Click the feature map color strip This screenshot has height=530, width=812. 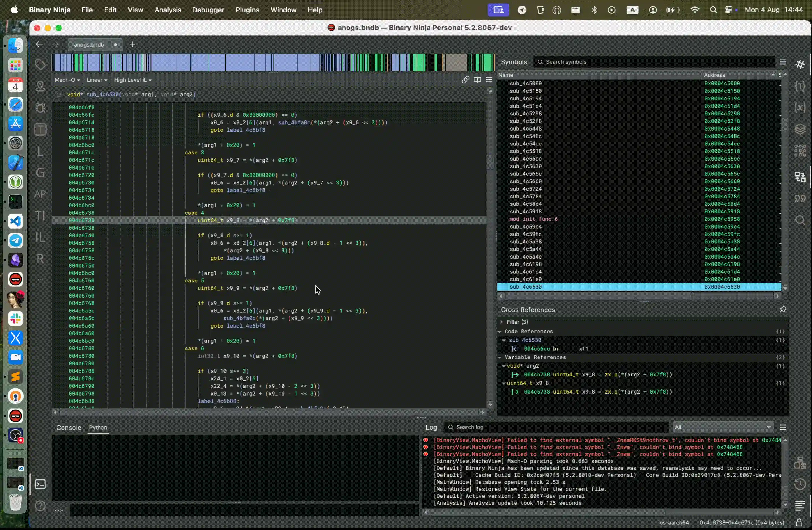tap(272, 63)
